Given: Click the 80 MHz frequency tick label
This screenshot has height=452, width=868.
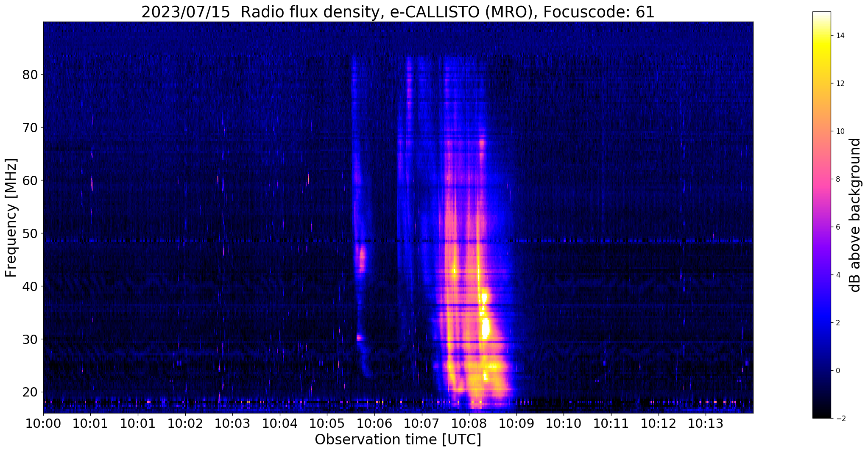Looking at the screenshot, I should 31,75.
